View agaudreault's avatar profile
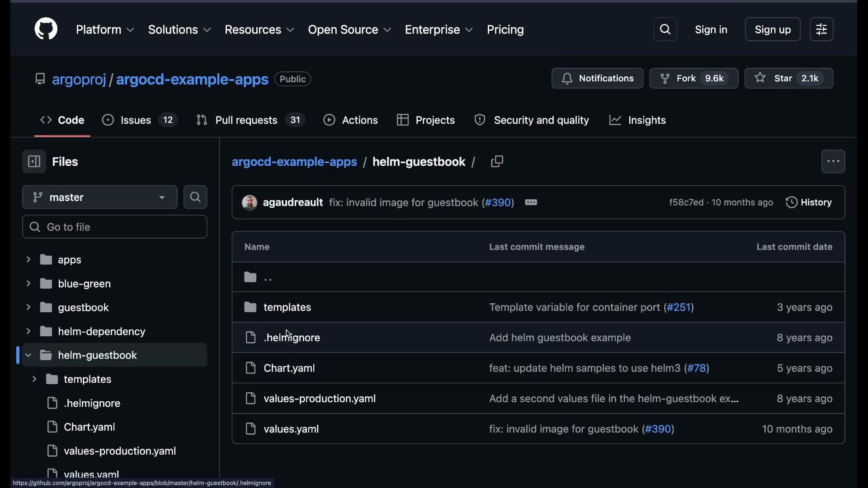 click(250, 203)
